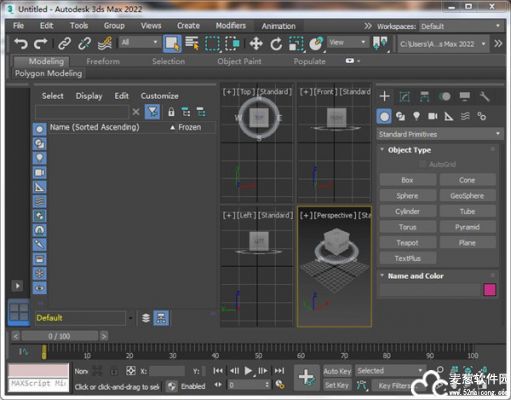511x400 pixels.
Task: Open the File menu
Action: click(18, 26)
